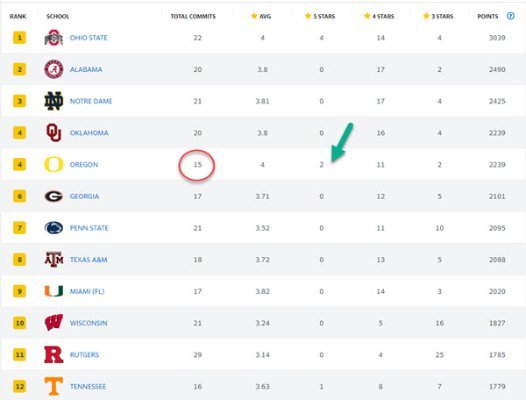Click the Tennessee team logo
Viewport: 526px width, 400px height.
(x=54, y=386)
